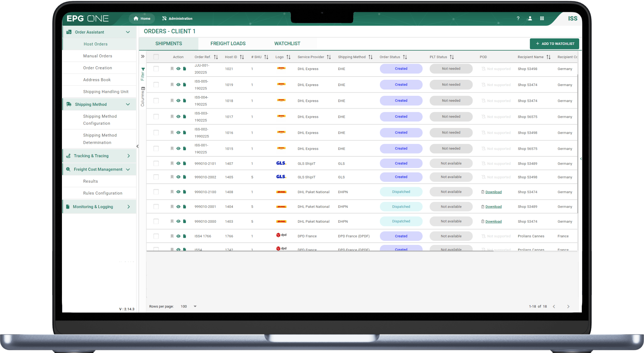Collapse the Freight Cost Management section
This screenshot has height=353, width=644.
pos(128,170)
